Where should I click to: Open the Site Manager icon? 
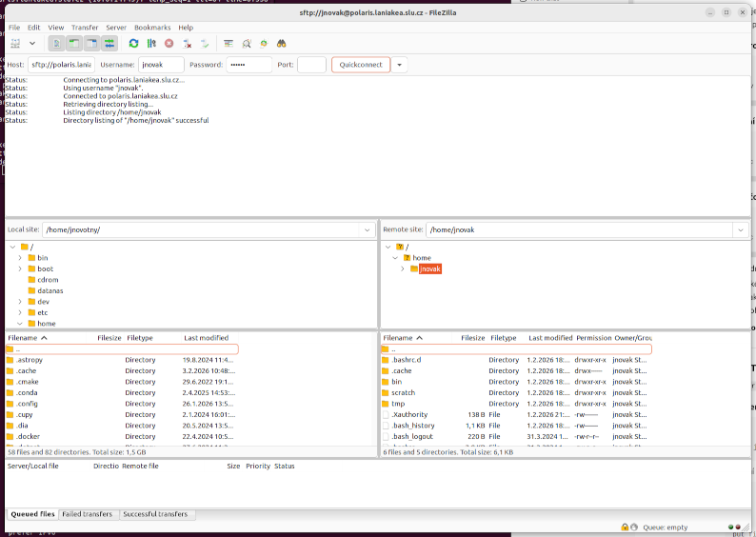click(15, 44)
